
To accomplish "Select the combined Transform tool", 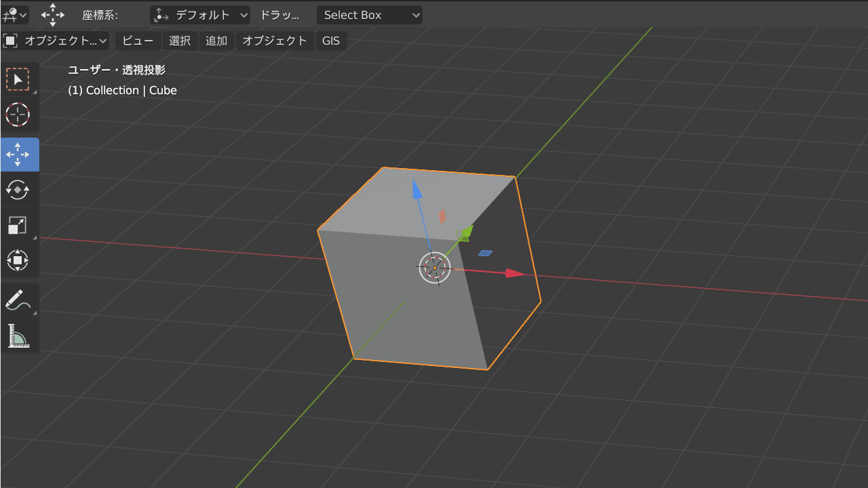I will 18,260.
